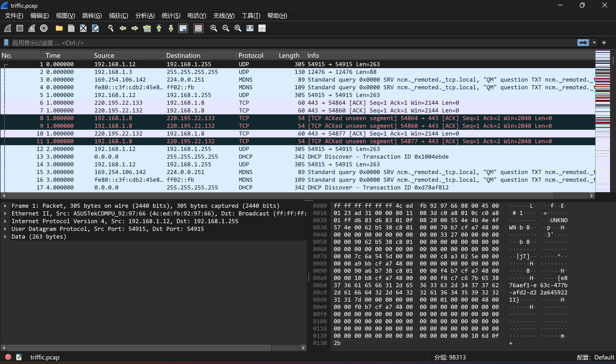Screen dimensions: 616x364
Task: Select packet 17 DHCP Discover 0xd78af812
Action: tap(298, 187)
